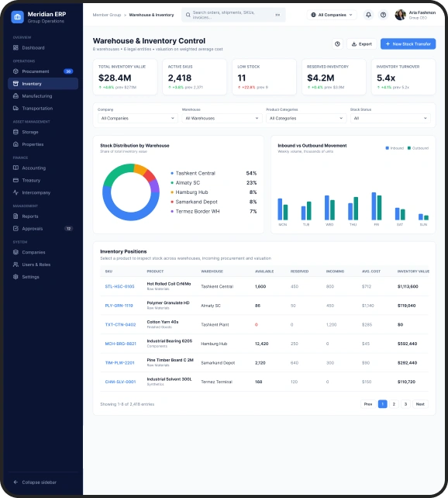448x498 pixels.
Task: Click the 'Samarkand Depot' warehouse cell
Action: tap(218, 363)
